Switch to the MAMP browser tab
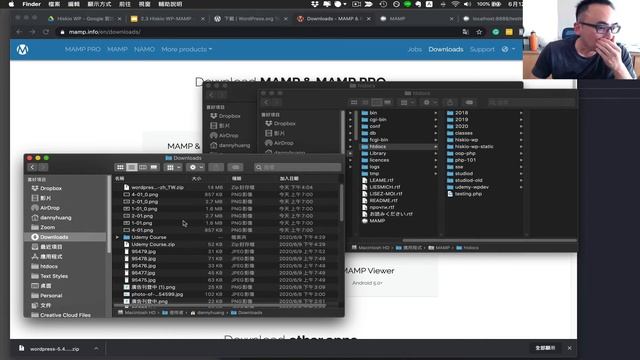The width and height of the screenshot is (640, 360). click(x=416, y=19)
